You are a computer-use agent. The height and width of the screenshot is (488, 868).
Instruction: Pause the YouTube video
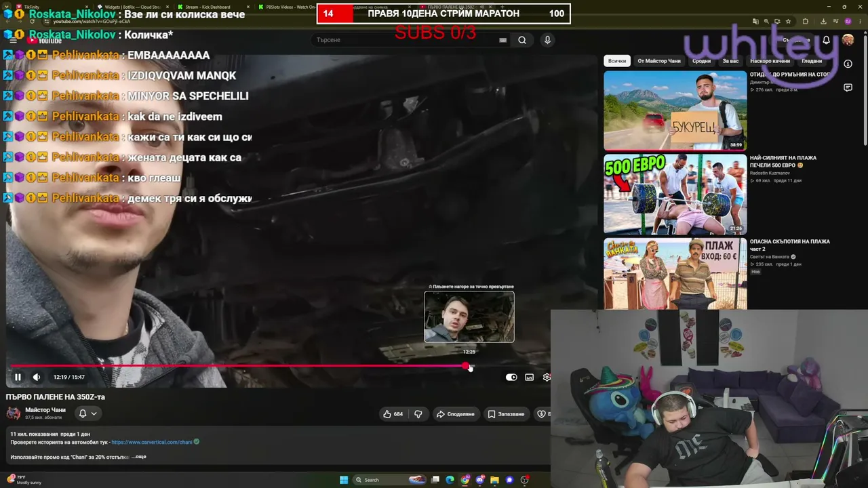point(18,378)
